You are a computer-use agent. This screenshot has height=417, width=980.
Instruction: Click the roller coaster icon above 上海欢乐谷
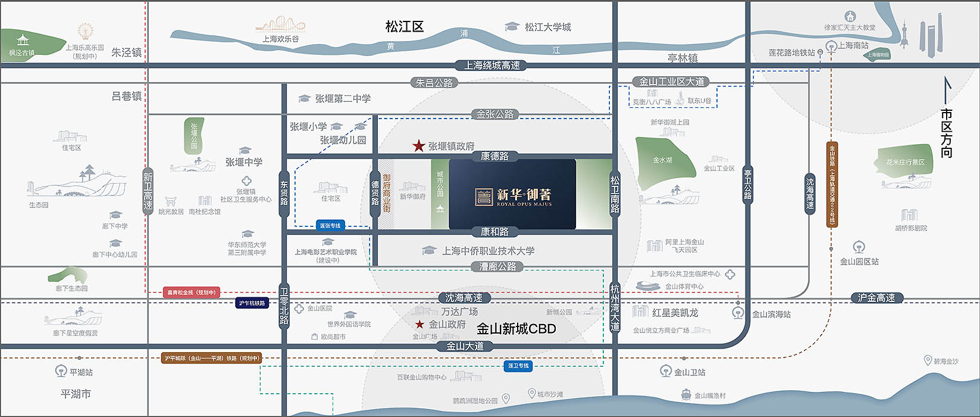[281, 26]
